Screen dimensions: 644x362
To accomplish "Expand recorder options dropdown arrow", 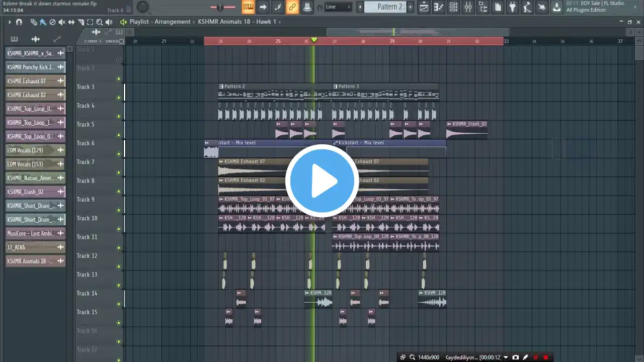I will [x=506, y=357].
